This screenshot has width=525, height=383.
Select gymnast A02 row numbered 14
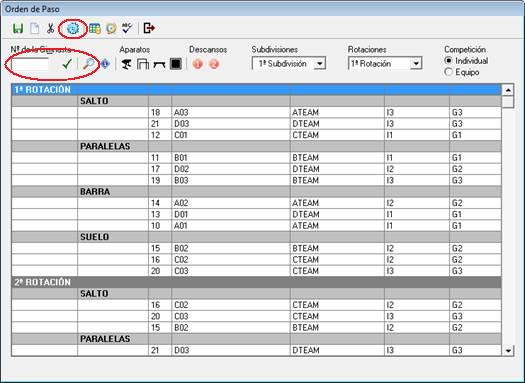coord(256,203)
